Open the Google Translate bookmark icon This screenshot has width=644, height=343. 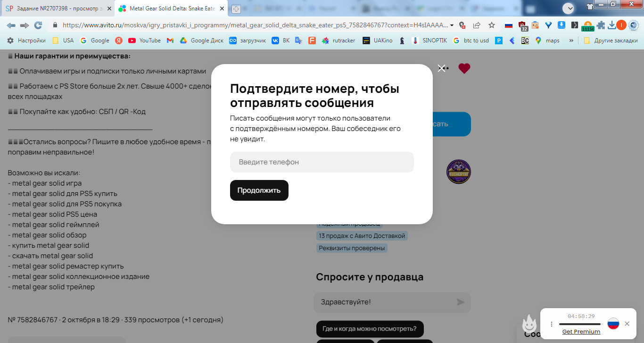tap(298, 41)
